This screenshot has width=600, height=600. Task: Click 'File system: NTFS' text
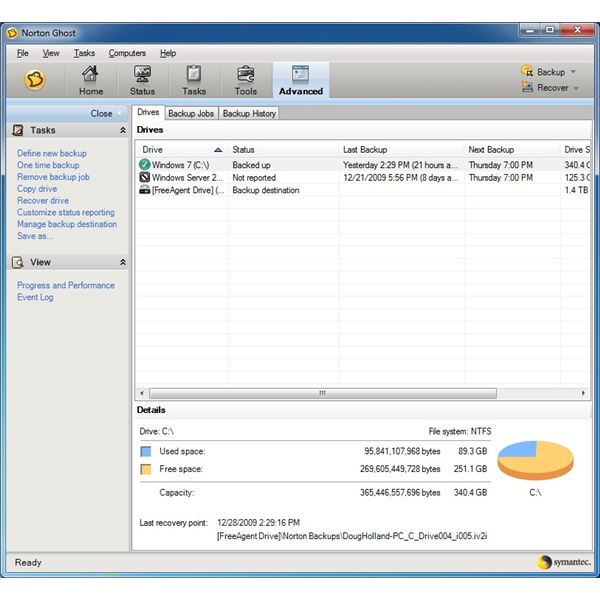(x=460, y=432)
